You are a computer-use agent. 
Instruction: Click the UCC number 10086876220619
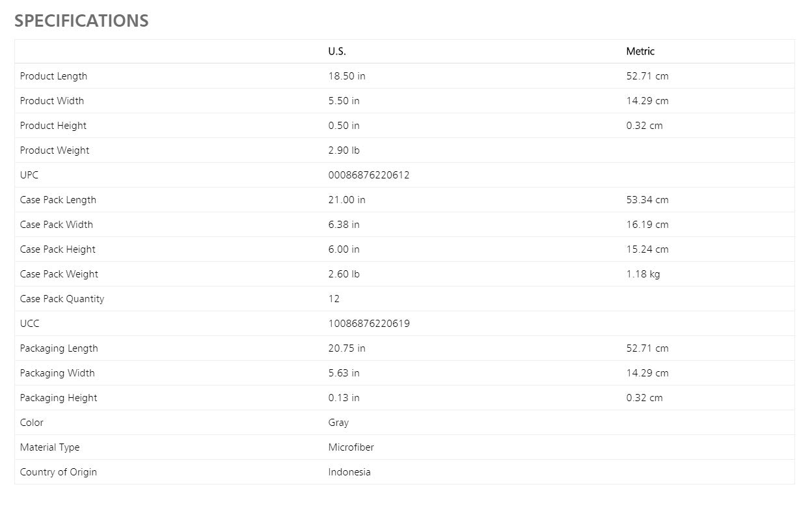tap(369, 324)
